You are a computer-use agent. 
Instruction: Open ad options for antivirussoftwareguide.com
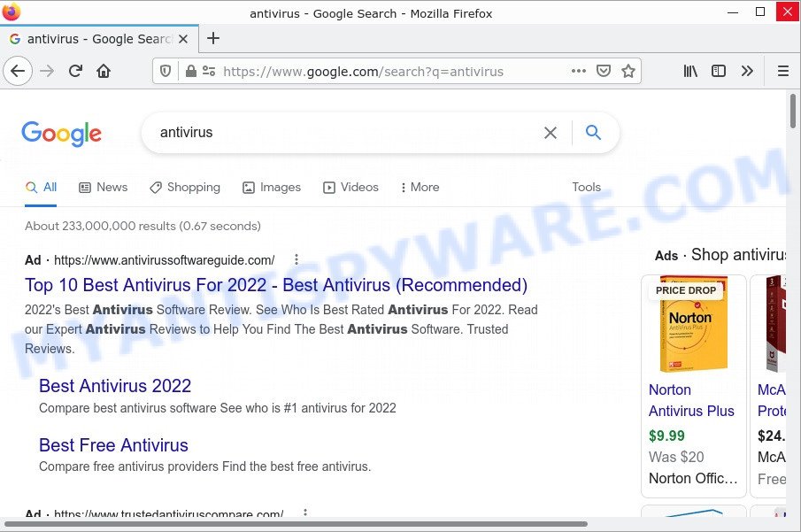tap(297, 259)
